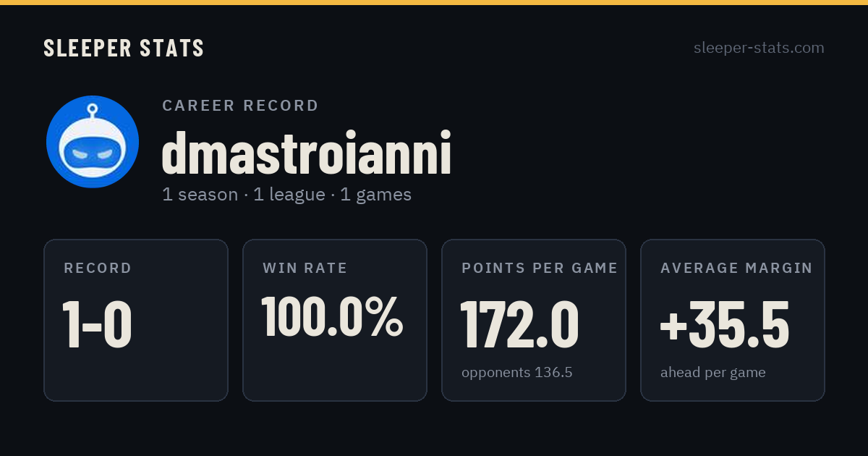Open the RECORD stat card
This screenshot has width=868, height=456.
[136, 320]
